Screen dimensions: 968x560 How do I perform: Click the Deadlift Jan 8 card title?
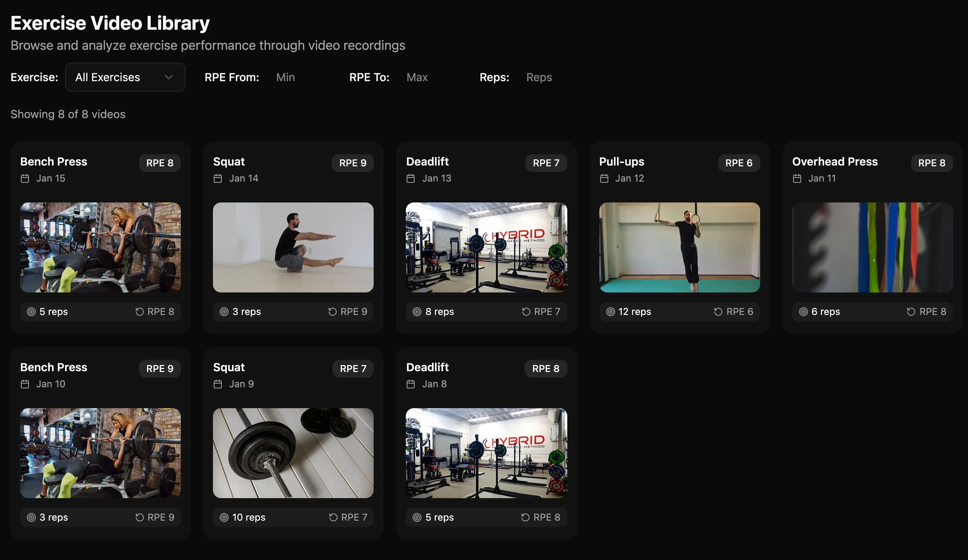(427, 367)
